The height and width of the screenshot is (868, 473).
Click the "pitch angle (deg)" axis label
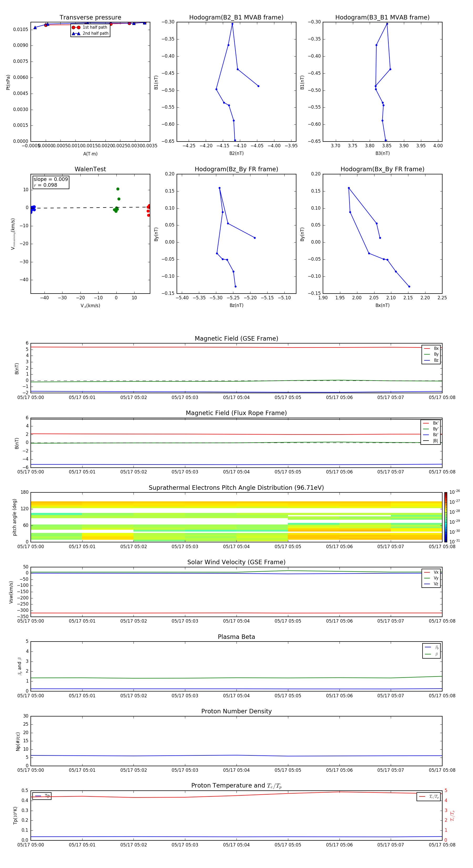[x=14, y=517]
